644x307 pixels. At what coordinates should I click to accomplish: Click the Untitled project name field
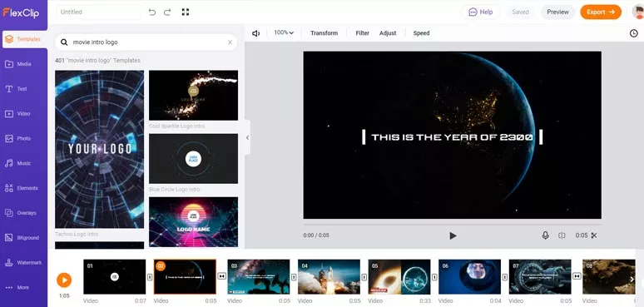(98, 12)
